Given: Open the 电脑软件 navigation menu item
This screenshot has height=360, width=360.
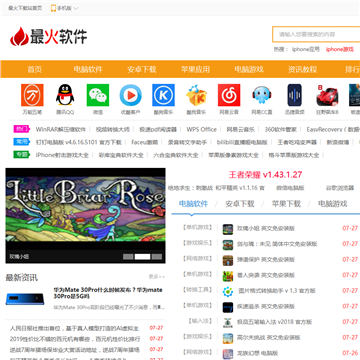Looking at the screenshot, I should [x=88, y=69].
